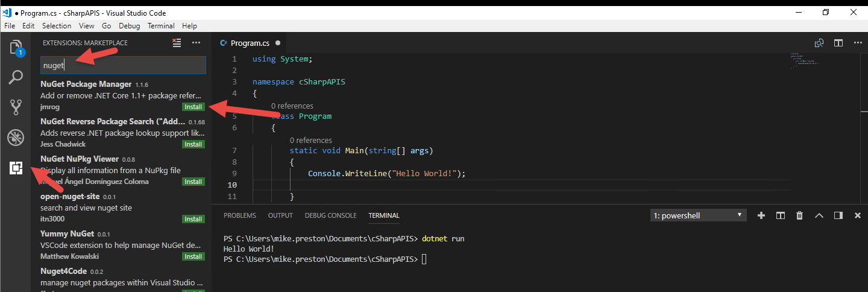Open the Extensions view in the activity bar
868x292 pixels.
[16, 168]
